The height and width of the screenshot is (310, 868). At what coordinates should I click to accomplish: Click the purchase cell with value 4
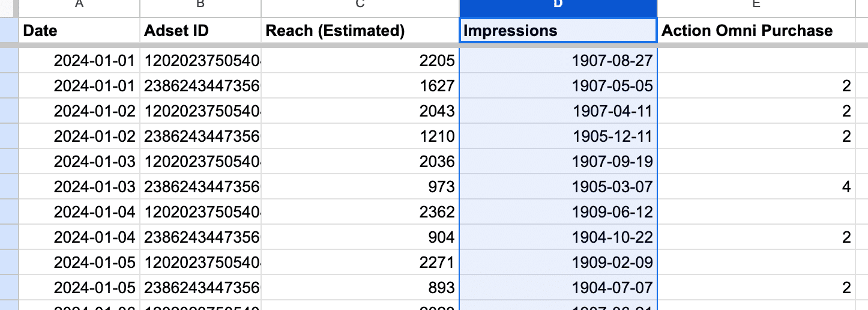(756, 187)
